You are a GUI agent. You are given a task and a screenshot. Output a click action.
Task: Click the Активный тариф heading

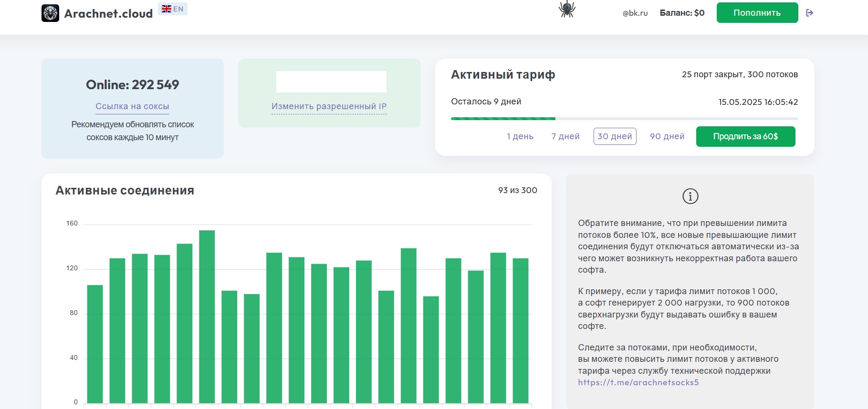tap(503, 74)
